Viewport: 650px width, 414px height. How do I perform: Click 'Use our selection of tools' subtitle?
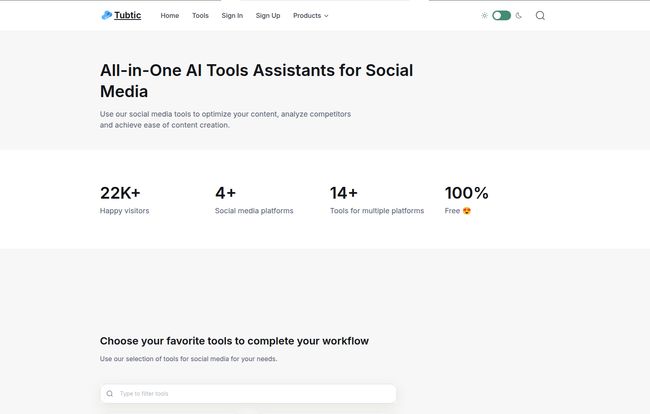[x=188, y=358]
